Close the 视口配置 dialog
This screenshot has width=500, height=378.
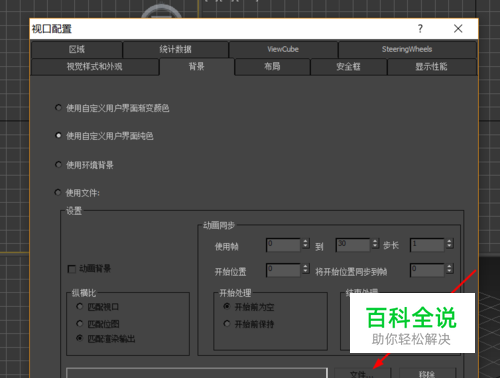point(458,29)
